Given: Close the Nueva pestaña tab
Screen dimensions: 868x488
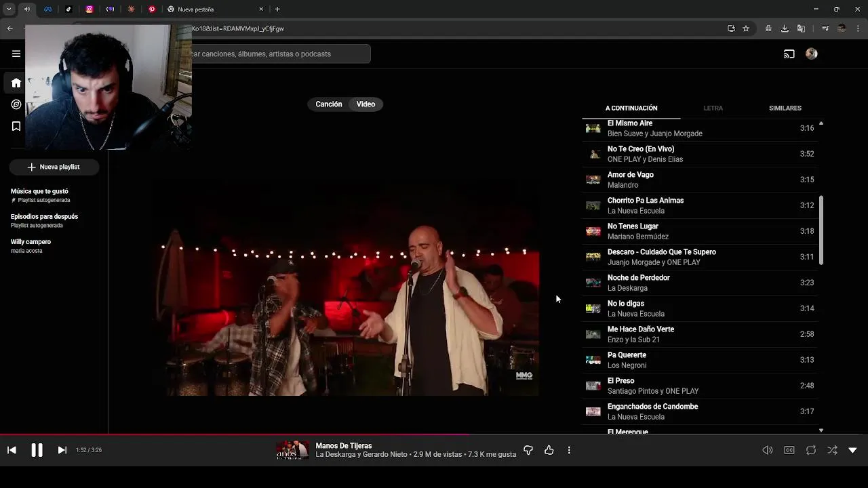Looking at the screenshot, I should [x=261, y=9].
